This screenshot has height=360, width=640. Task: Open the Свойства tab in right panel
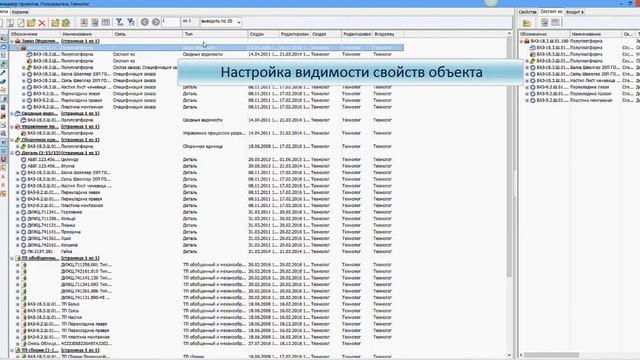[527, 12]
